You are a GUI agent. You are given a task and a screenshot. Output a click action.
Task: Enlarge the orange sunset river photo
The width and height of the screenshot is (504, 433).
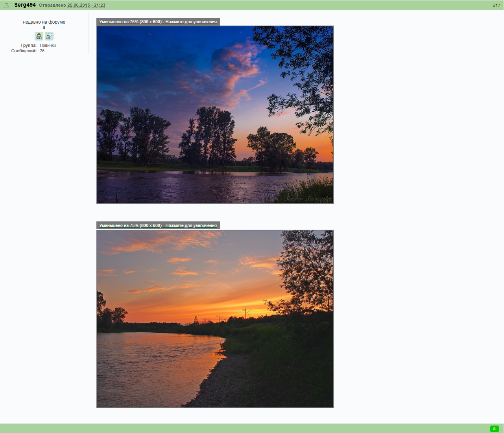pyautogui.click(x=215, y=319)
